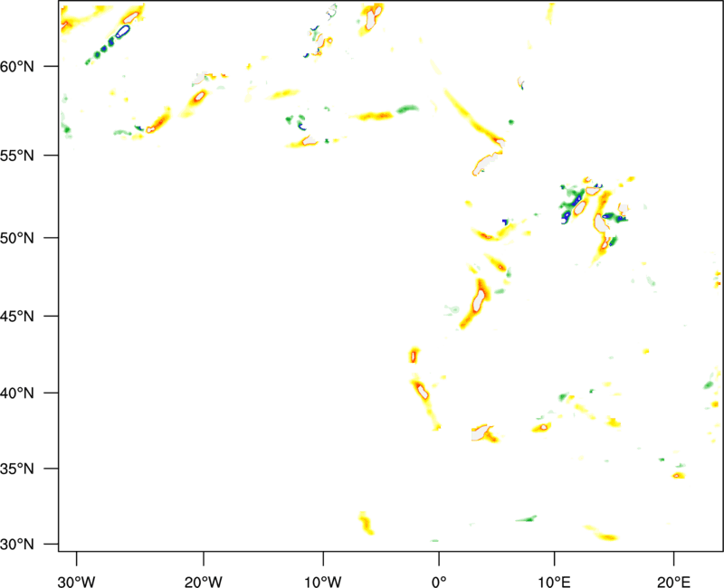Click the 10°E longitude label
The image size is (724, 588).
tap(554, 582)
